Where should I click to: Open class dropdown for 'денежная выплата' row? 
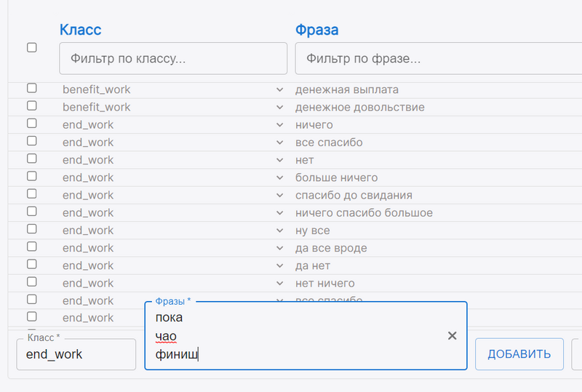pyautogui.click(x=279, y=89)
